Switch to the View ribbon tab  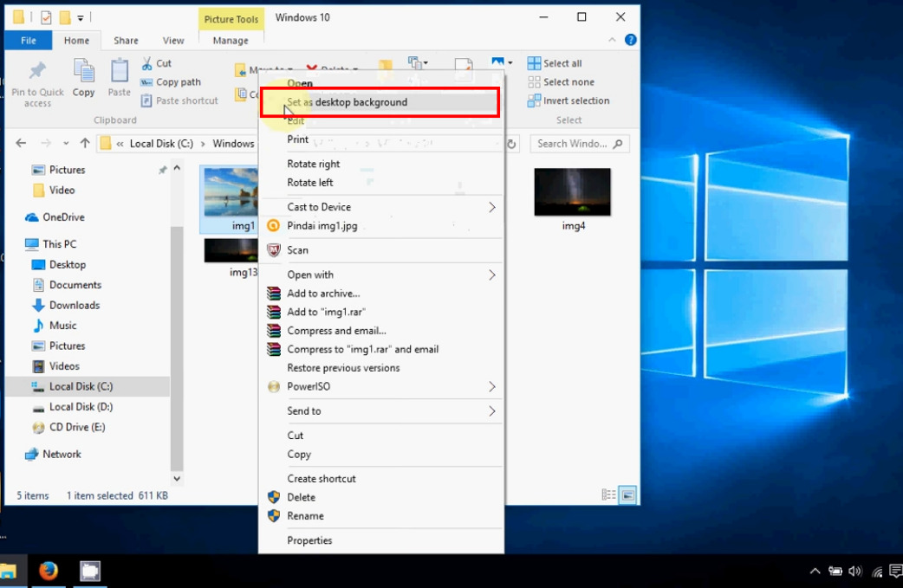pos(172,40)
